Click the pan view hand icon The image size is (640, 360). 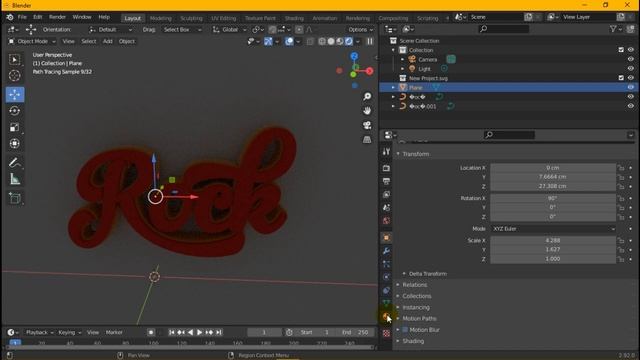[x=367, y=111]
